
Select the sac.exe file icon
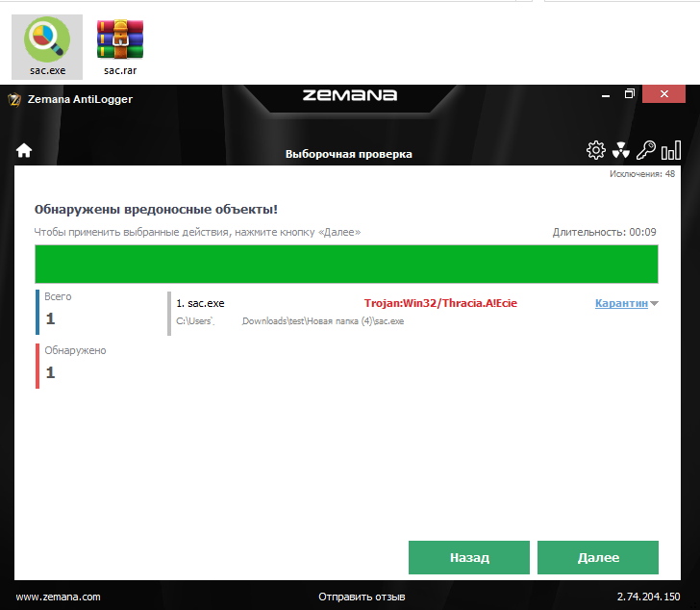pyautogui.click(x=47, y=46)
